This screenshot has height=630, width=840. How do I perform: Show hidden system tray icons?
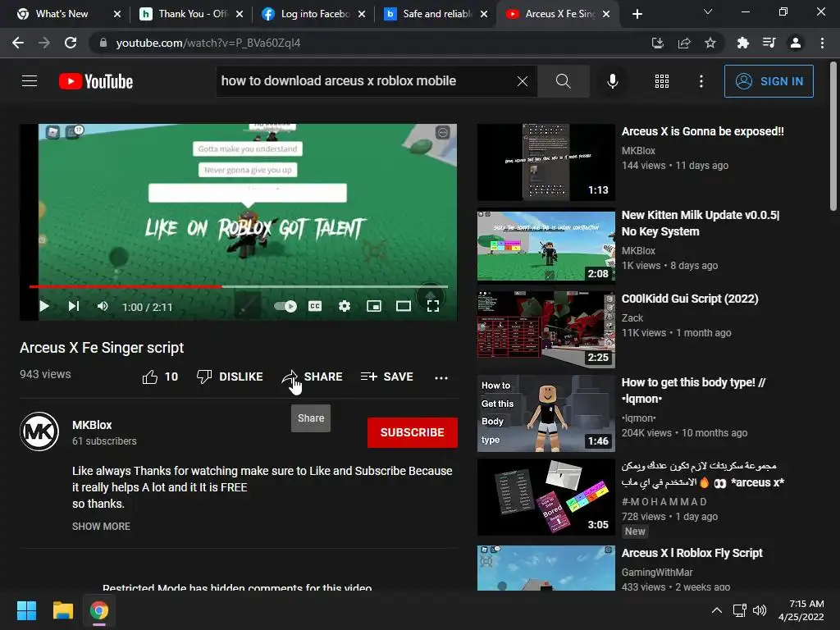click(x=716, y=610)
